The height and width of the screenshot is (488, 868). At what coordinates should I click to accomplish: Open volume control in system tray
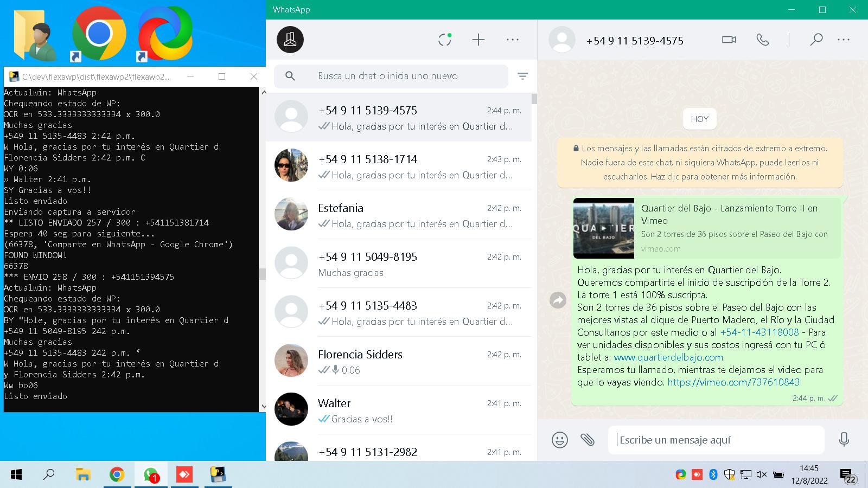[x=762, y=475]
